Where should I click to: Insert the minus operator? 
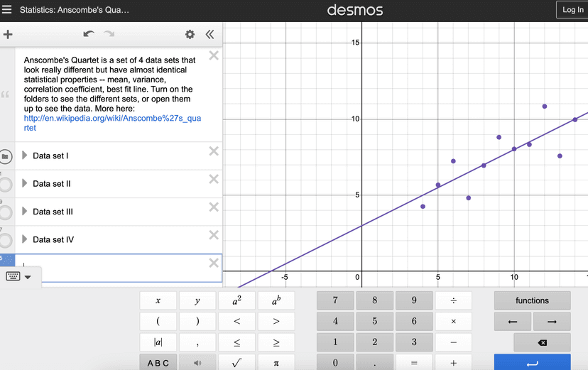453,342
